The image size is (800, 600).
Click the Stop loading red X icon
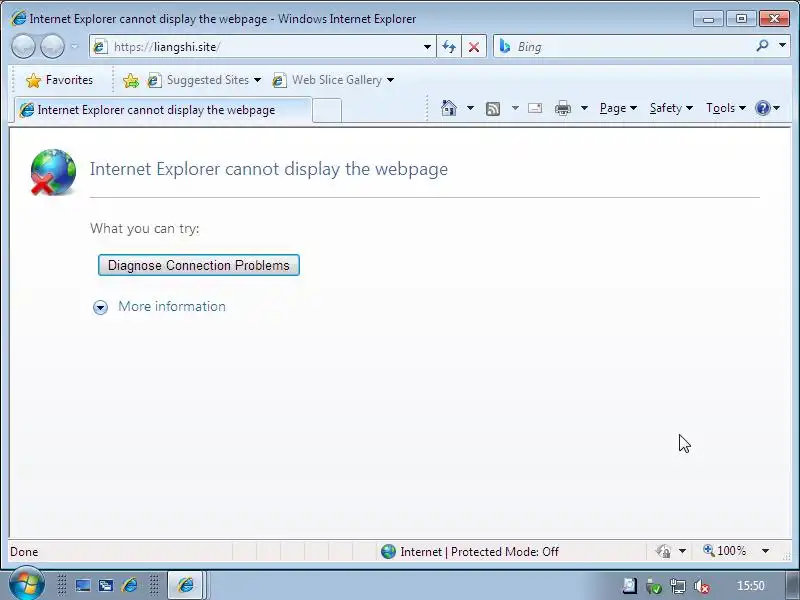(474, 47)
